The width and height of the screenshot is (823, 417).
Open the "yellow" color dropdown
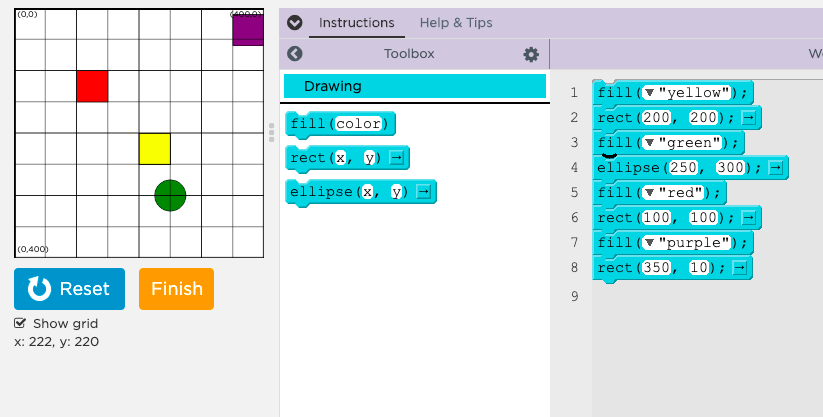coord(649,93)
